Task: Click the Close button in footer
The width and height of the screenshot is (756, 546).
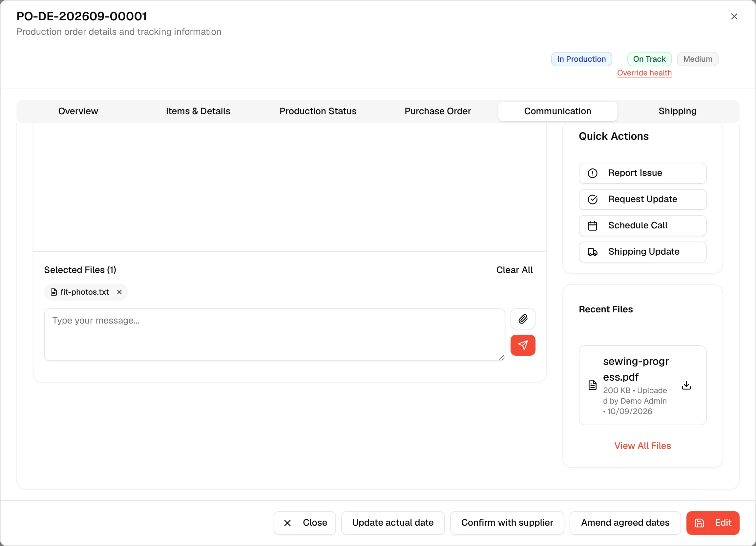Action: click(x=304, y=523)
